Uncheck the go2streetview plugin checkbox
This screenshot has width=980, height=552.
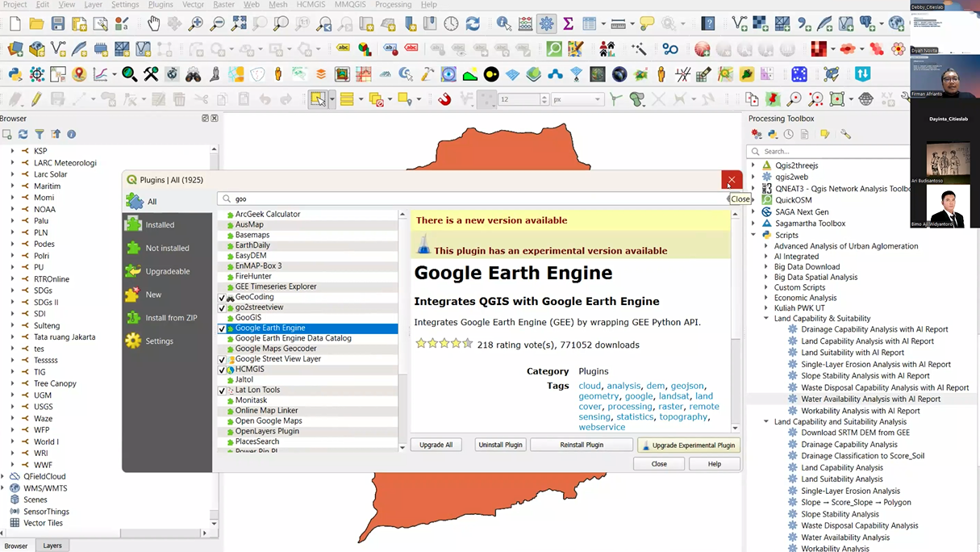[x=222, y=308]
